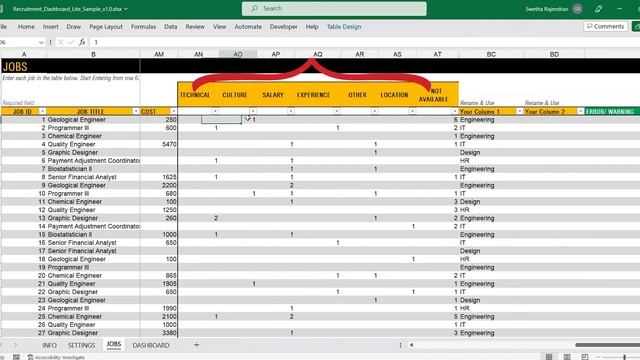Viewport: 640px width, 360px height.
Task: Open Your Column 2 filter dropdown
Action: coord(580,111)
